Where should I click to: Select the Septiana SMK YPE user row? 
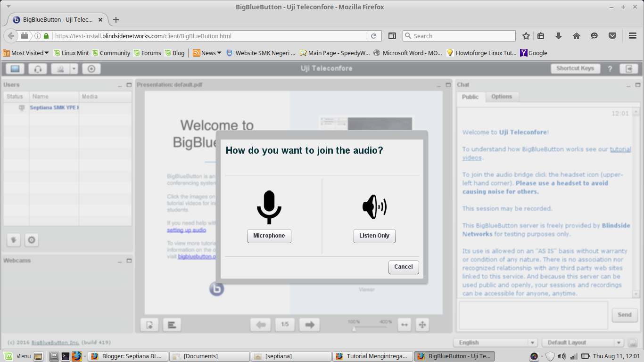[x=67, y=108]
